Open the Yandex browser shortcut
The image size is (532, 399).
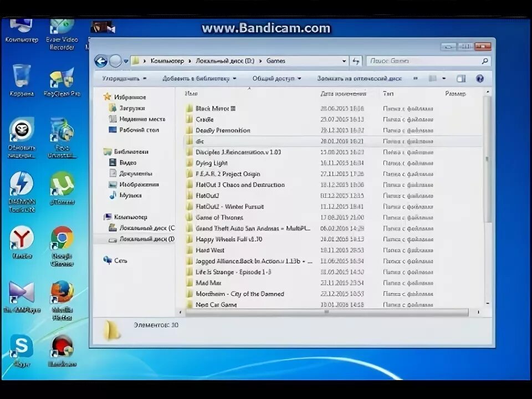[22, 242]
